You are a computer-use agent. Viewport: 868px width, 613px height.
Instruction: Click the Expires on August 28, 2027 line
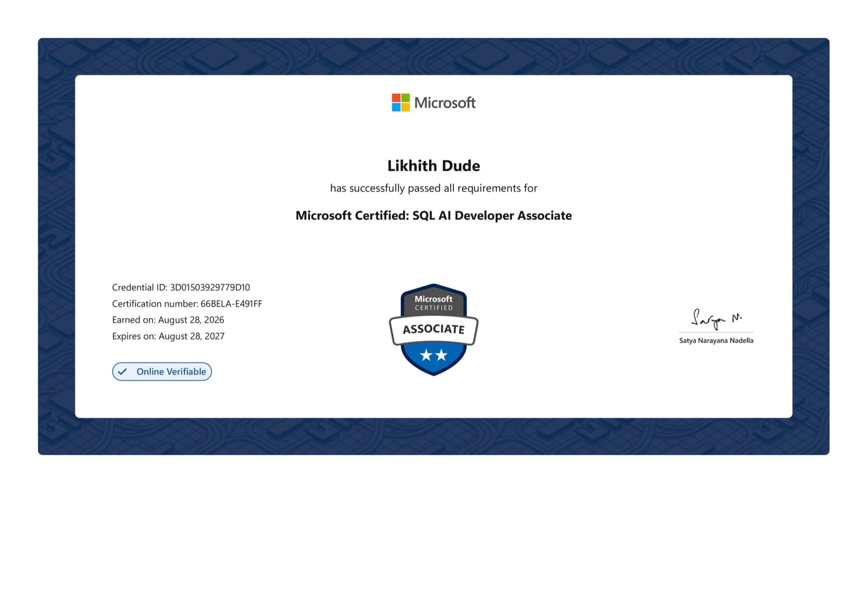[x=168, y=336]
